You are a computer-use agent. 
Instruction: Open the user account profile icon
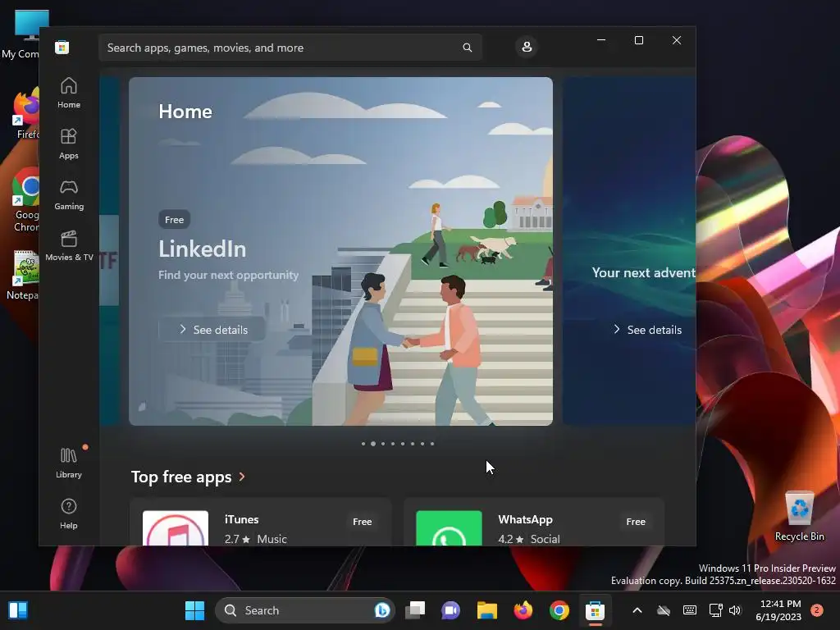click(x=527, y=47)
